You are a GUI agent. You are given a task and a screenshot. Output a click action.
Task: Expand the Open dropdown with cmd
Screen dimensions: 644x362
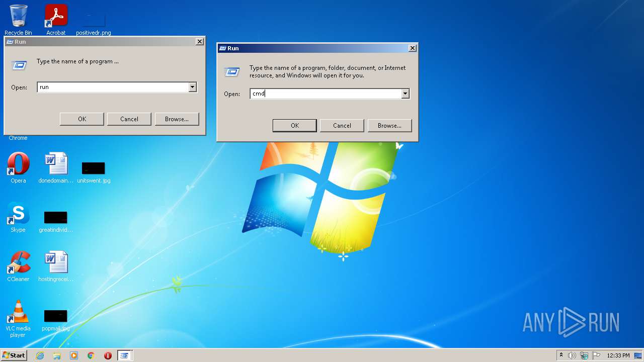click(406, 94)
